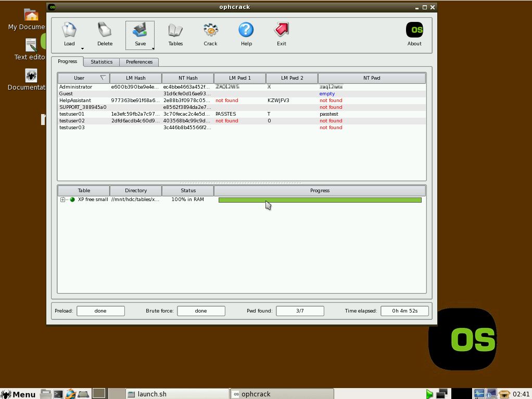Viewport: 532px width, 399px height.
Task: Switch to the Preferences tab
Action: [139, 62]
